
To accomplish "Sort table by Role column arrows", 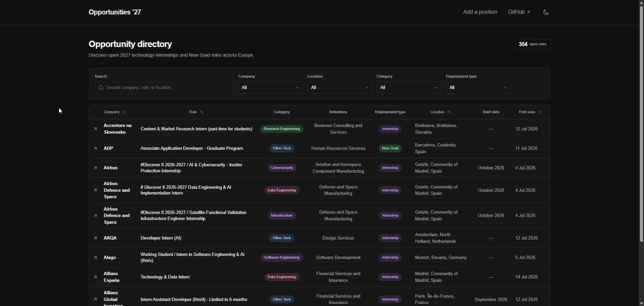I will pos(202,112).
